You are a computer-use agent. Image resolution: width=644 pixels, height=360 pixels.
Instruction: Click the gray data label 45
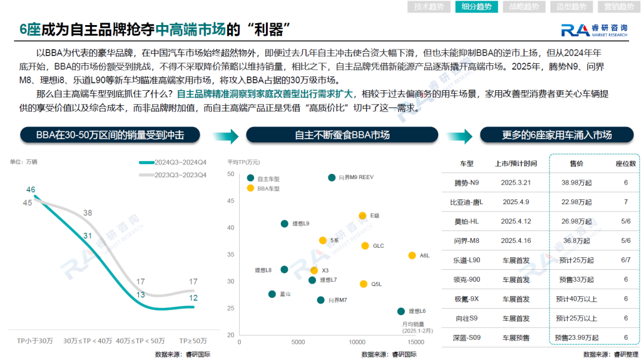[x=27, y=203]
